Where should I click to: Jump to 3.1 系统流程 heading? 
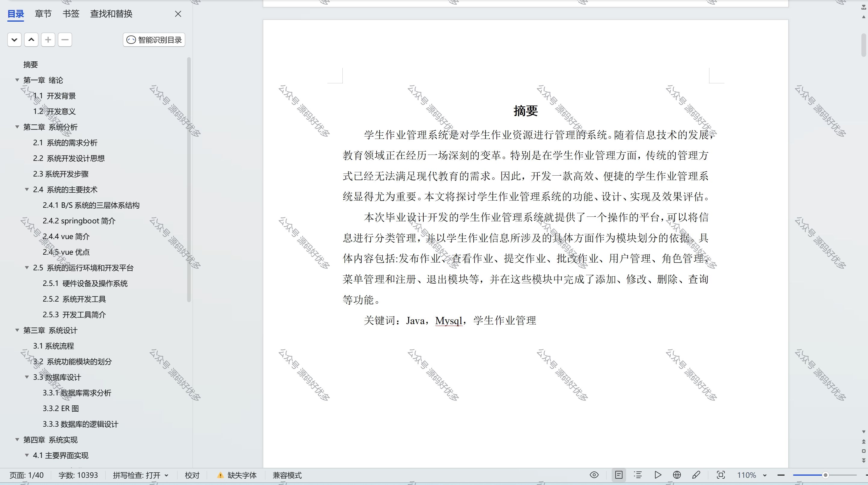53,346
